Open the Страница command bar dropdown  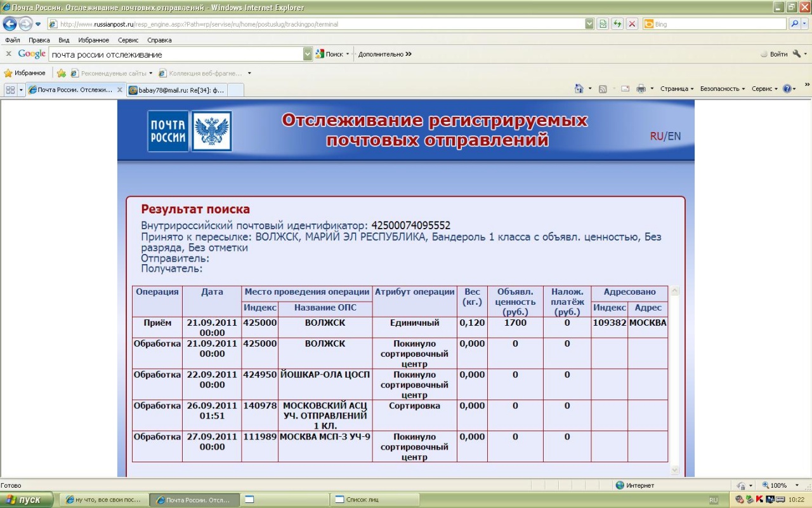click(677, 89)
